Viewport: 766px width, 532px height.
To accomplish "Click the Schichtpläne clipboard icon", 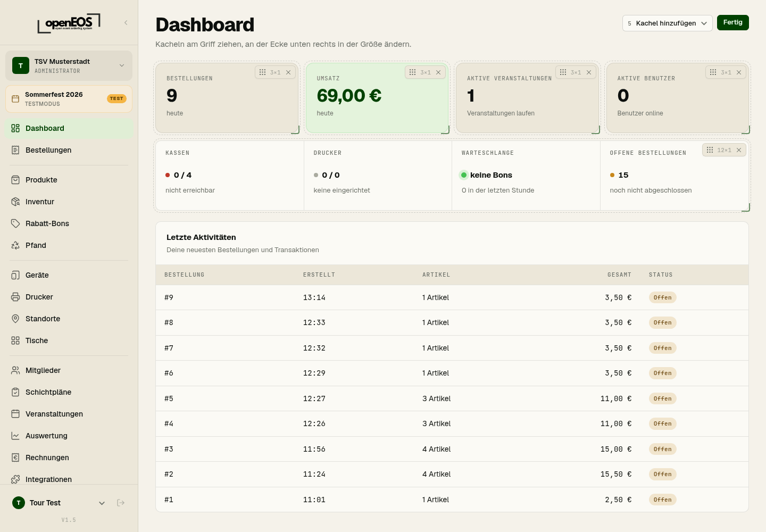I will [15, 392].
